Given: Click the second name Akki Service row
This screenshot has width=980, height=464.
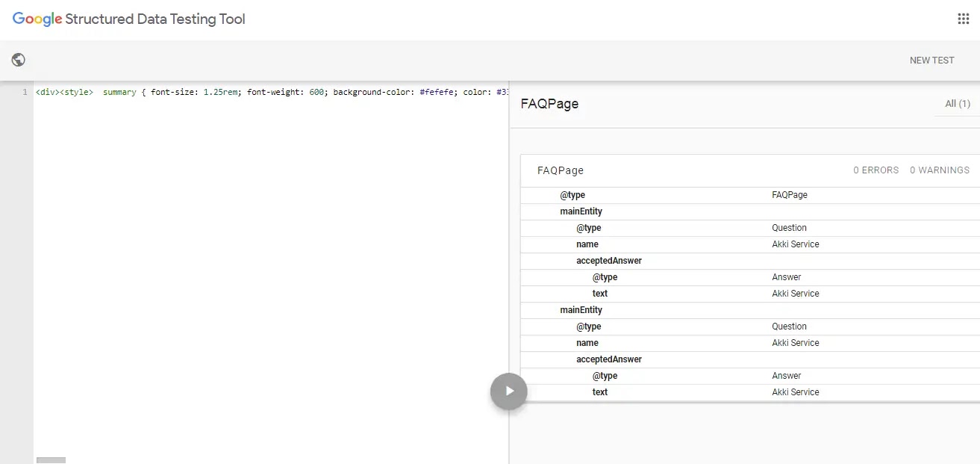Looking at the screenshot, I should pyautogui.click(x=750, y=343).
